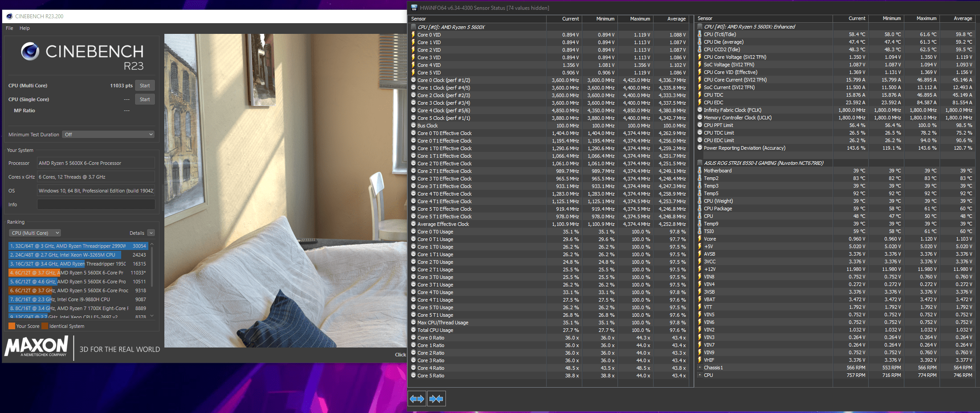
Task: Click the lightning icon beside CPU Core Voltage (SVI2 TFN)
Action: (700, 57)
